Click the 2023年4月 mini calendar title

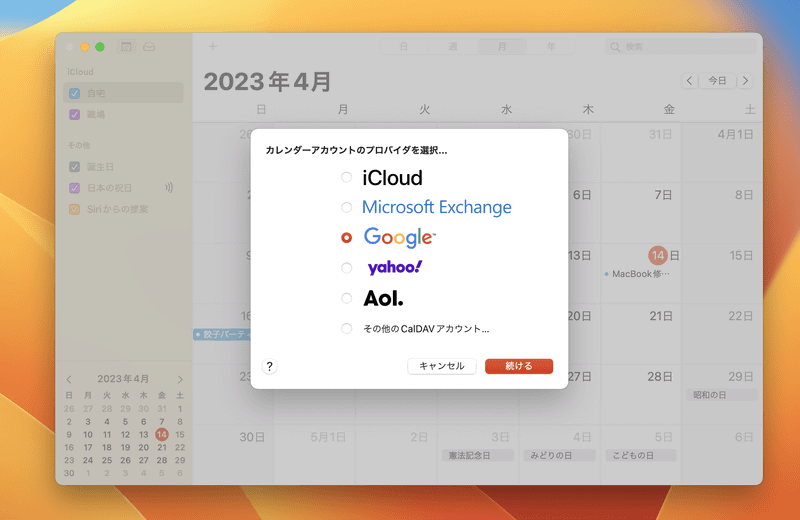[123, 379]
